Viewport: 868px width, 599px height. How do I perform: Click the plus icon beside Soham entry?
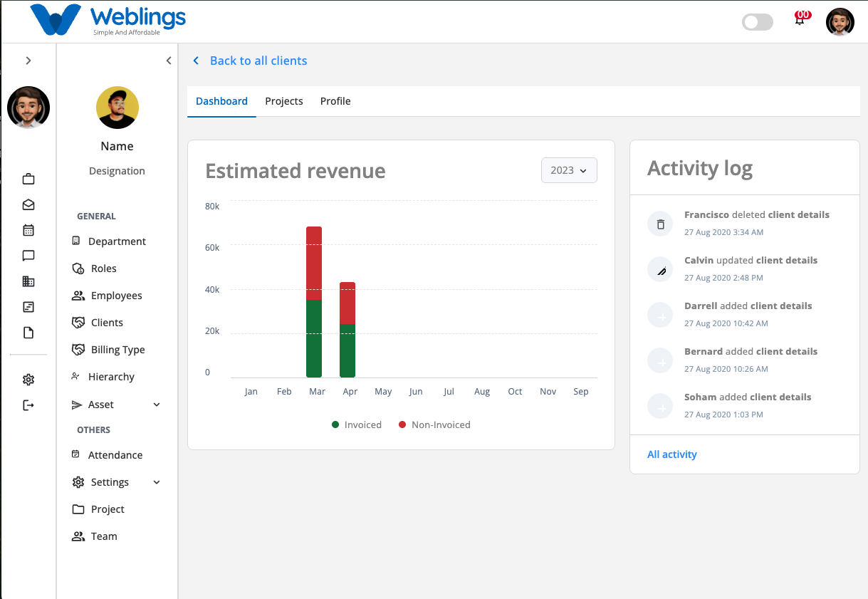click(660, 407)
